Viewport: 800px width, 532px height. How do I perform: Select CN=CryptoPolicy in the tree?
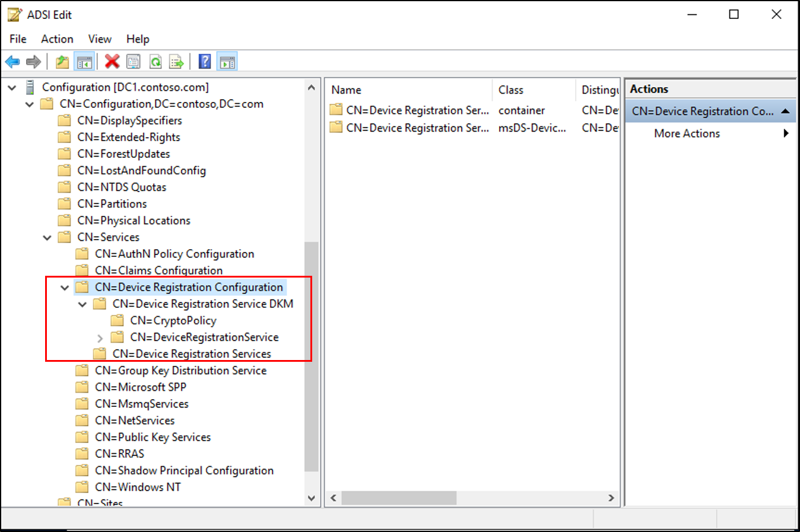173,320
